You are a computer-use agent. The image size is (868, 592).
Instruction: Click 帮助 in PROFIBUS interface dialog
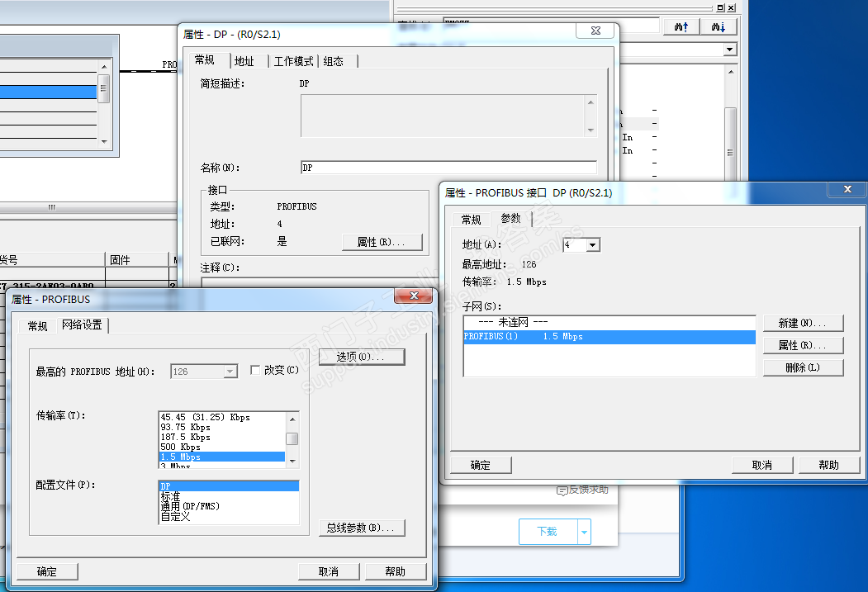pos(828,466)
